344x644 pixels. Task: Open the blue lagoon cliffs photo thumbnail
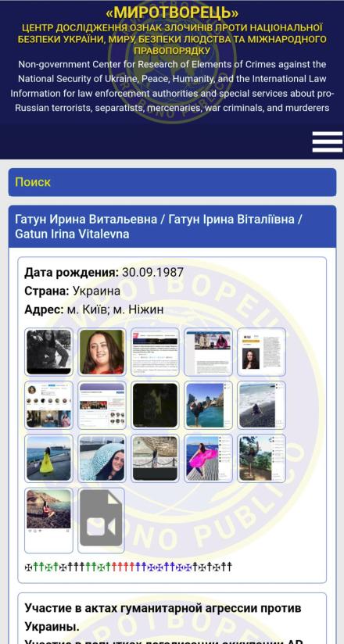(x=209, y=406)
